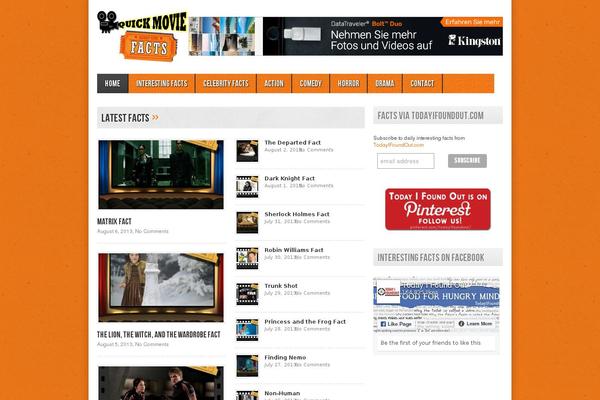Click the Latest Facts double-arrow icon
Viewport: 600px width, 400px height.
[155, 118]
